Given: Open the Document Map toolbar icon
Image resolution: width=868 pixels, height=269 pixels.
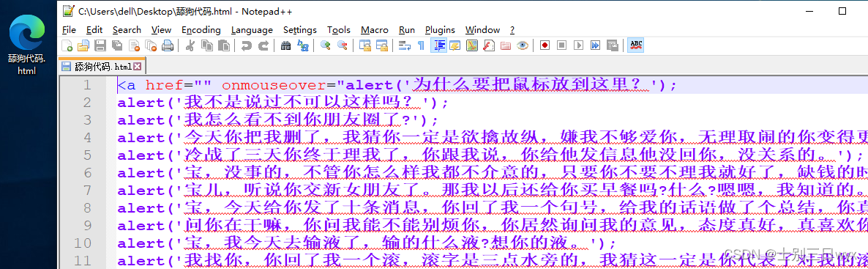Looking at the screenshot, I should click(x=471, y=45).
